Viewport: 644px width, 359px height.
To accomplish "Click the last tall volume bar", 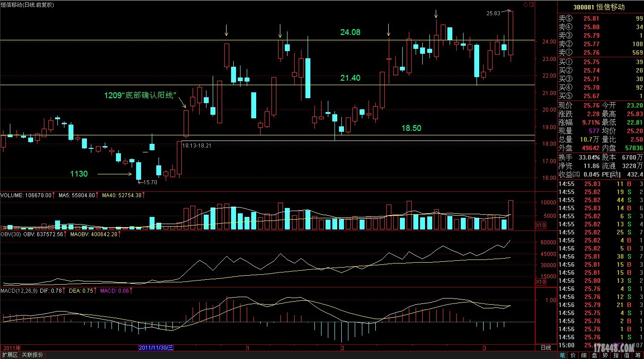I will (511, 215).
